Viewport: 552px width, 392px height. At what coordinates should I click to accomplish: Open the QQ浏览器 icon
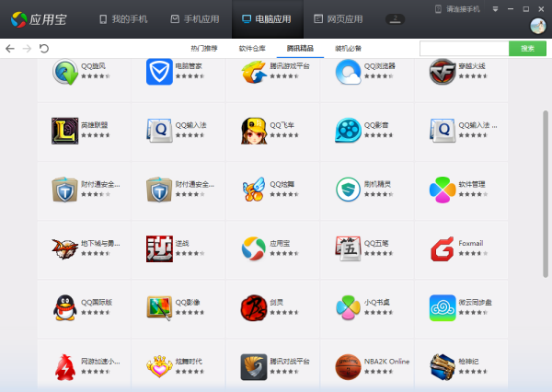(x=348, y=72)
